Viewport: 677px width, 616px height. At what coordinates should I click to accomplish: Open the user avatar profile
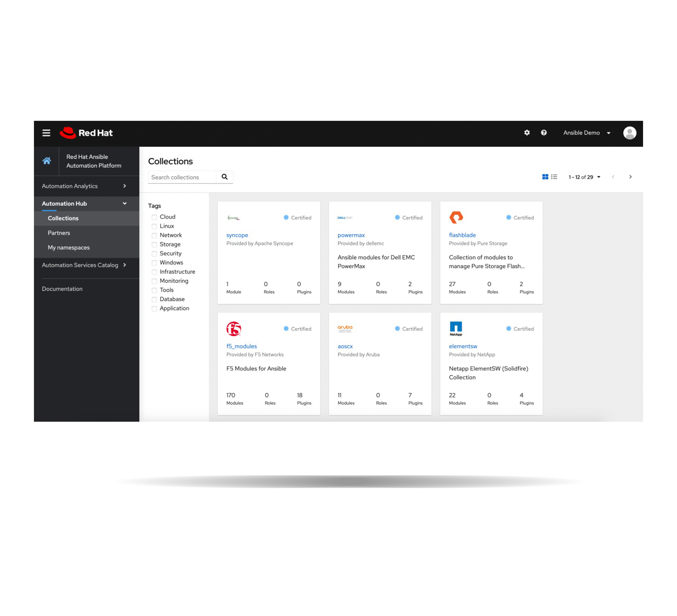click(629, 133)
